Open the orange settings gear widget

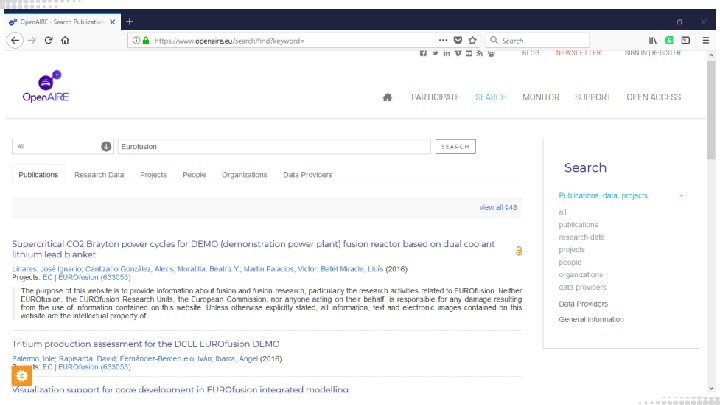[x=22, y=376]
